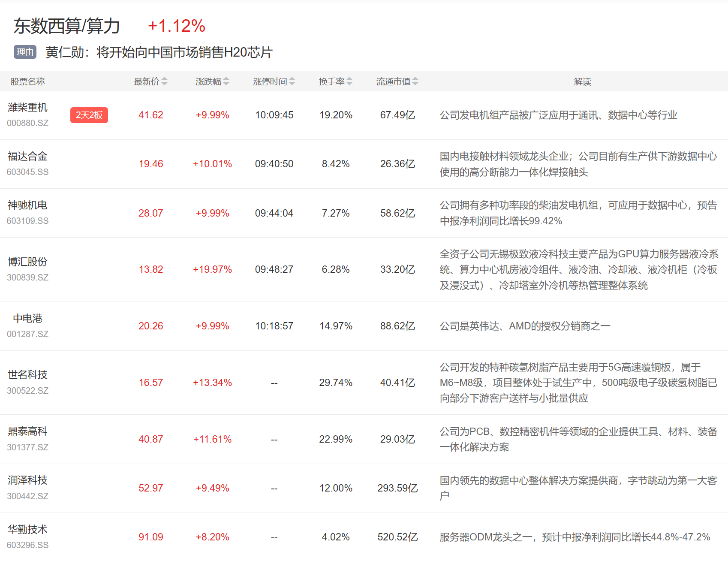The image size is (728, 561).
Task: Select market cap 88.62亿
Action: pyautogui.click(x=397, y=326)
